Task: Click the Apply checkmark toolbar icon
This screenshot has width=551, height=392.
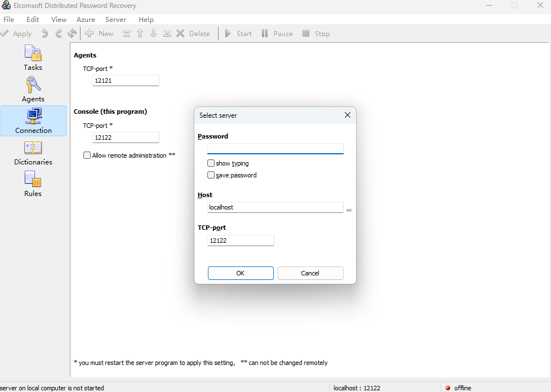Action: [4, 33]
